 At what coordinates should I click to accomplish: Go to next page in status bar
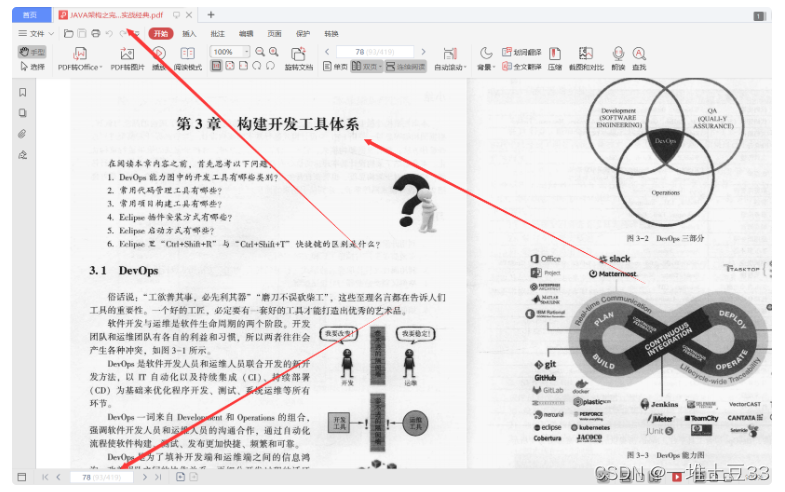pyautogui.click(x=145, y=477)
